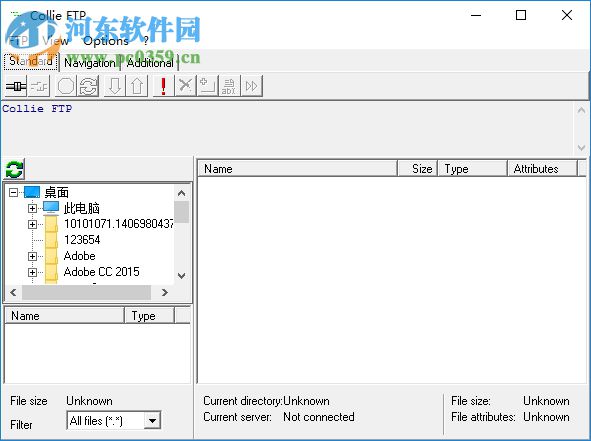Click local file list Type column header

[x=150, y=315]
